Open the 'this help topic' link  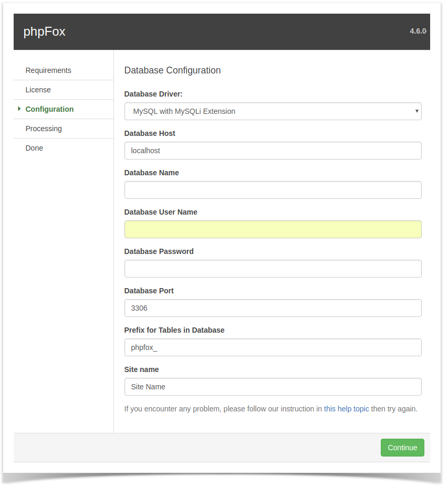point(346,409)
